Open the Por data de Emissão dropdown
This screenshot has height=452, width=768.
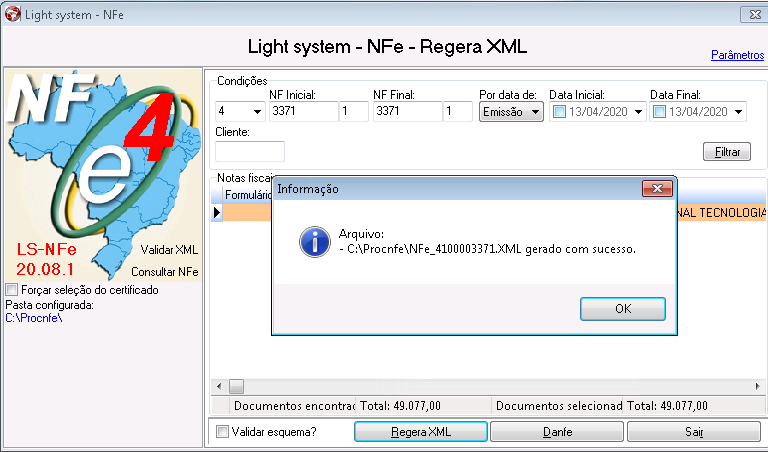tap(511, 112)
